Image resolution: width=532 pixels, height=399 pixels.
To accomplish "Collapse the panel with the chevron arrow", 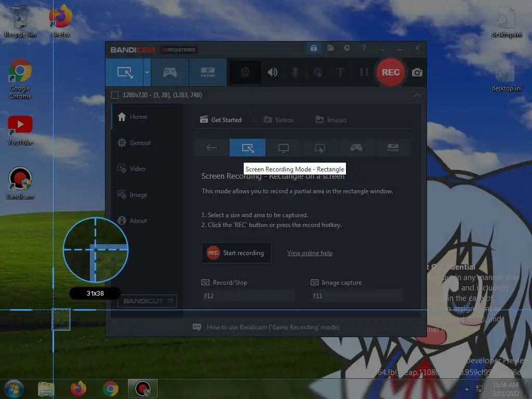I will (417, 96).
